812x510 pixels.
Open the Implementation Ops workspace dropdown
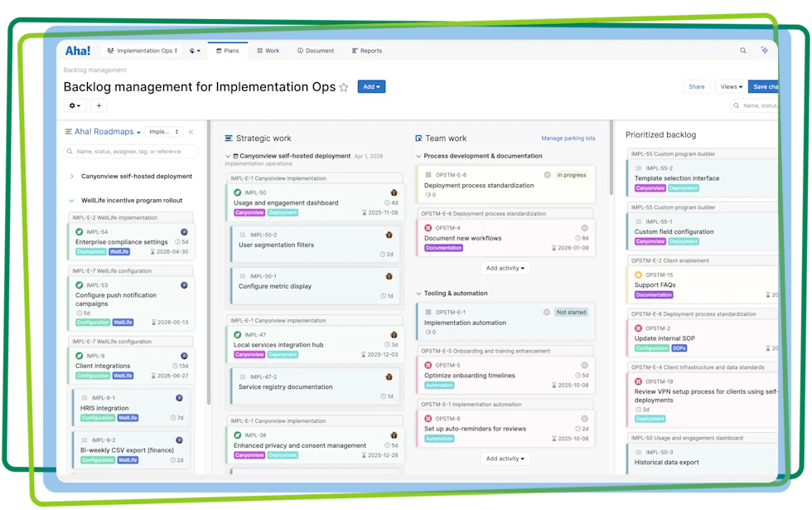coord(142,51)
